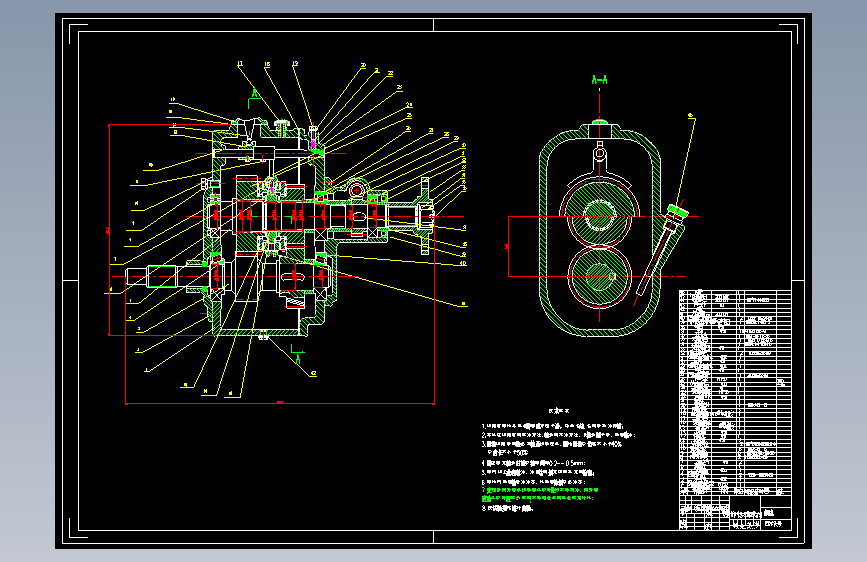
Task: Select part balloon number 42 near bottom
Action: coord(314,373)
